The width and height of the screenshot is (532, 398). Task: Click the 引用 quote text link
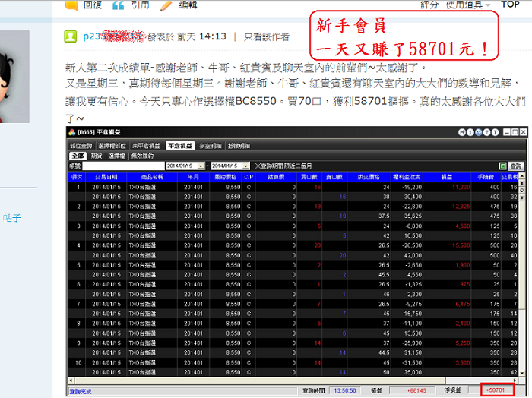[x=140, y=5]
